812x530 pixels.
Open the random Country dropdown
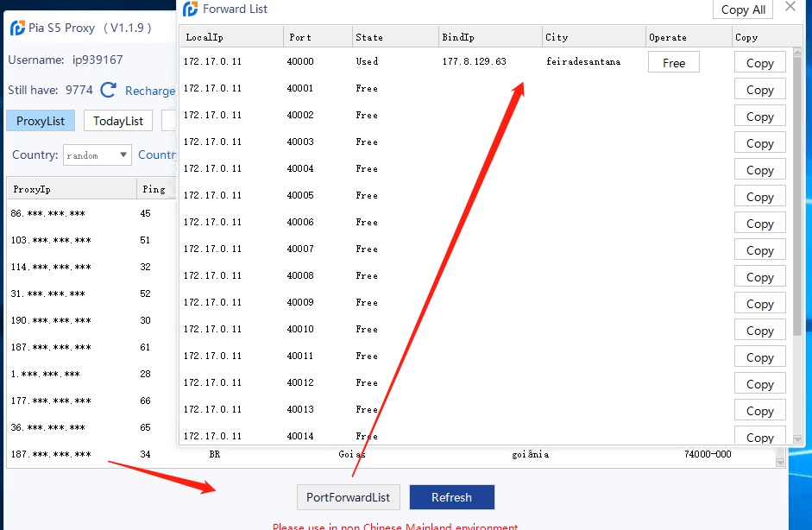point(97,155)
